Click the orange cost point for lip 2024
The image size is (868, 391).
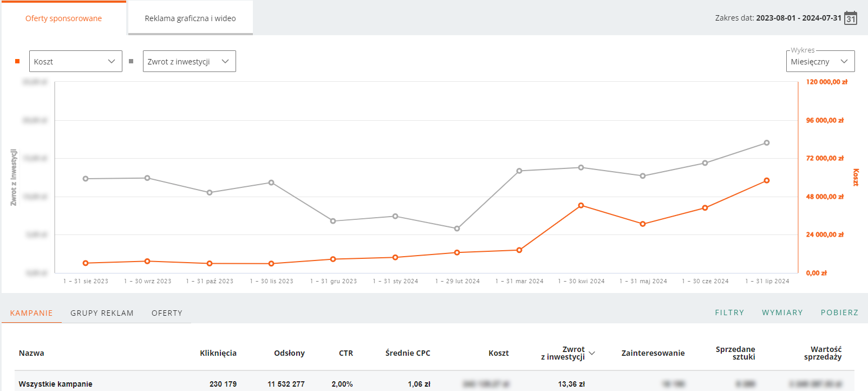[767, 180]
